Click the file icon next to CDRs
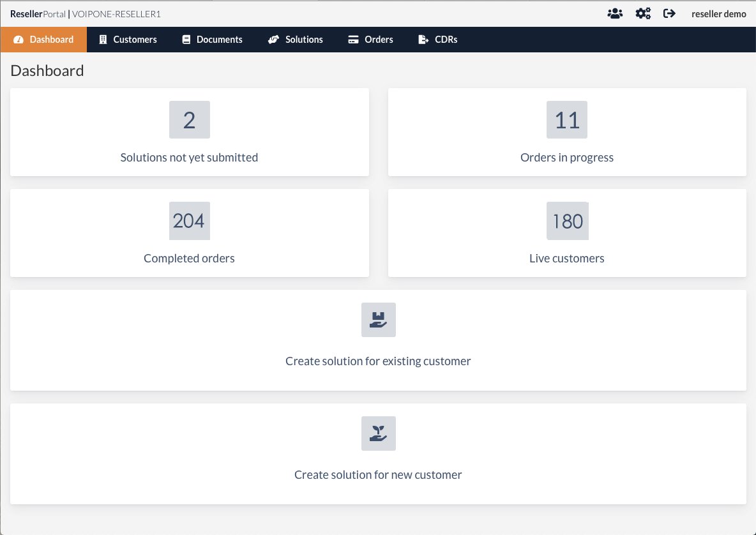Image resolution: width=756 pixels, height=535 pixels. point(422,39)
